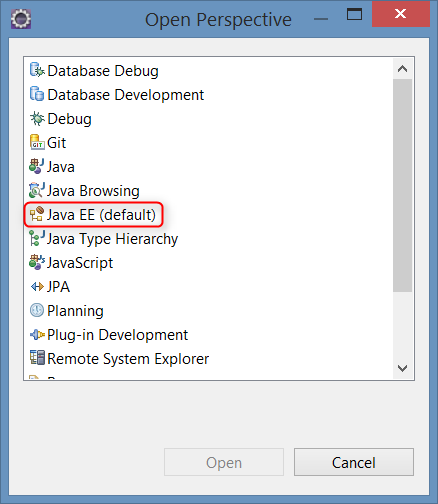Click the Java EE (default) icon
438x504 pixels.
[x=37, y=214]
